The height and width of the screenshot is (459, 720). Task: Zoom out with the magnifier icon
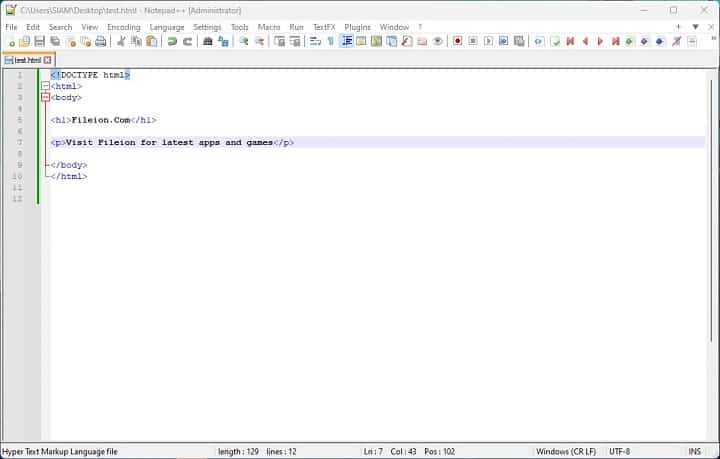tap(259, 42)
